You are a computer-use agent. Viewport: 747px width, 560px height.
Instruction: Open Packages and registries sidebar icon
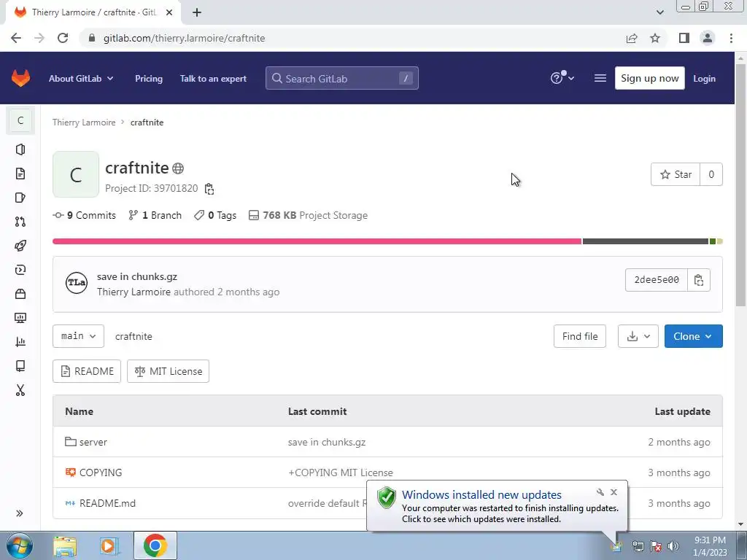[x=20, y=294]
